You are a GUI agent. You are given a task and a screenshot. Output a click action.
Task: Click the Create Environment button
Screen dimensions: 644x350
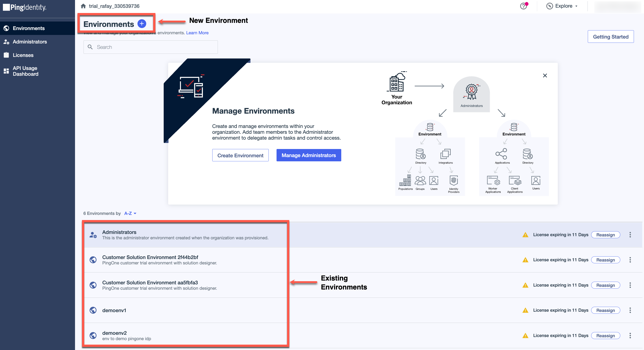point(240,155)
